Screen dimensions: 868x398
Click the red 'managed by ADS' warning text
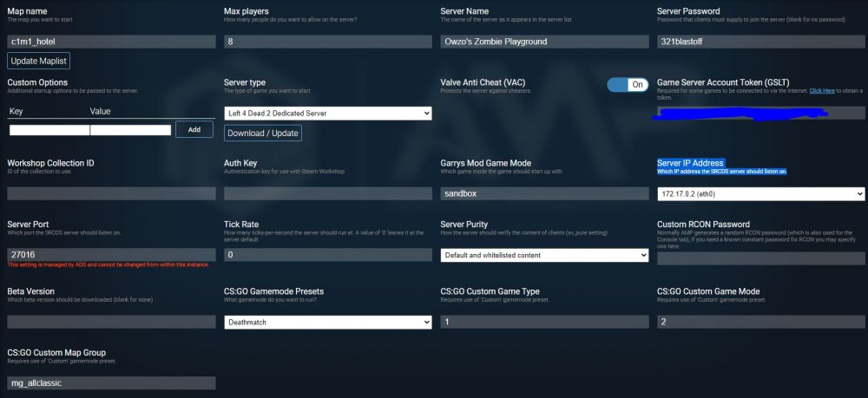108,264
